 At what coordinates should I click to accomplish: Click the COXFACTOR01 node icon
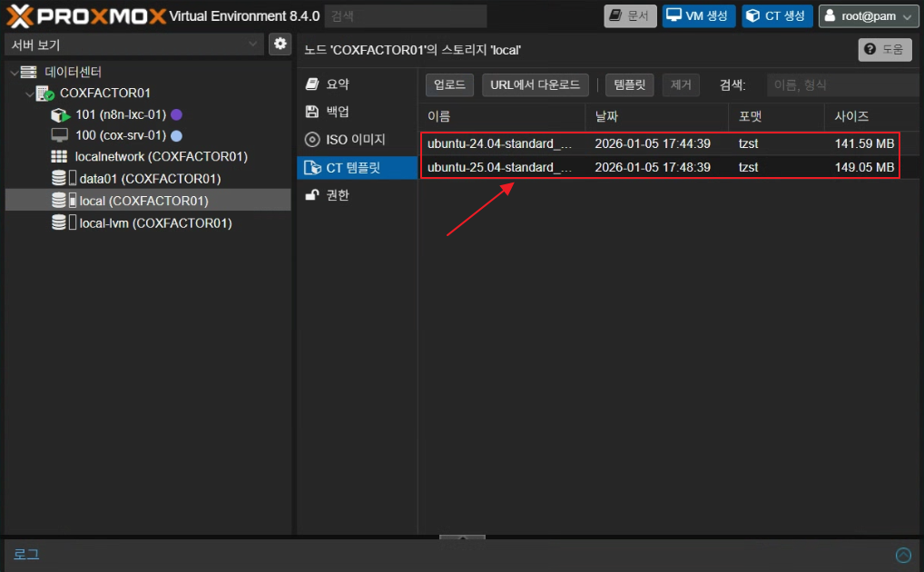pyautogui.click(x=44, y=94)
